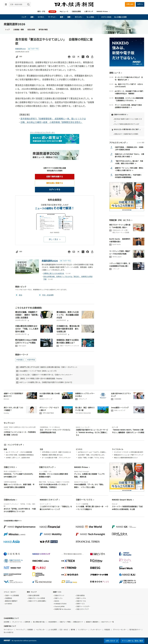
Task: Follow the 外交・安全保障 topic with the plus button
Action: click(x=40, y=295)
